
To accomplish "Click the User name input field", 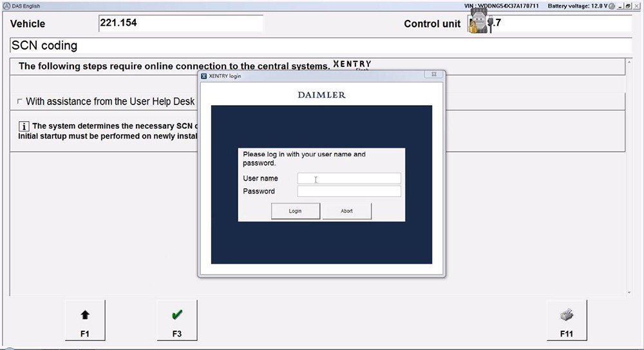I will tap(349, 178).
